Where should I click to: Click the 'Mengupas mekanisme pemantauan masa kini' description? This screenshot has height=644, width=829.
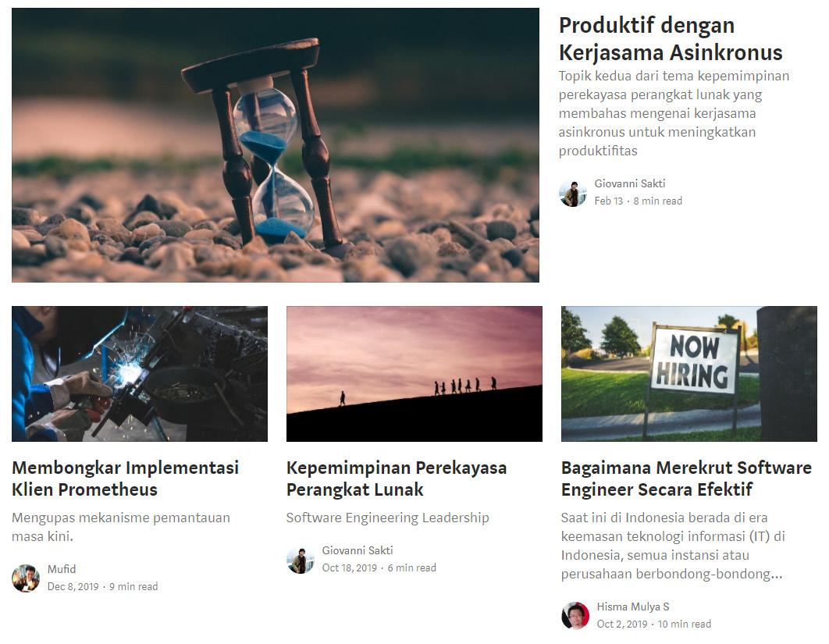point(121,527)
